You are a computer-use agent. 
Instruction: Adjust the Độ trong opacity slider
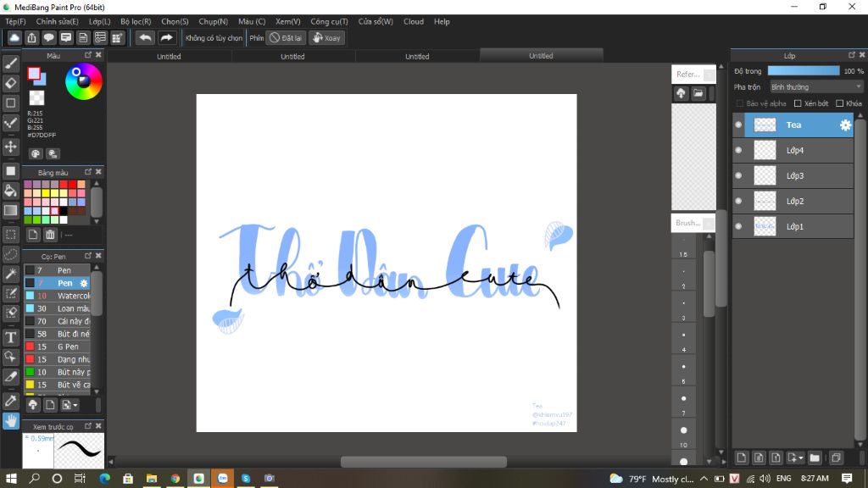click(x=804, y=71)
